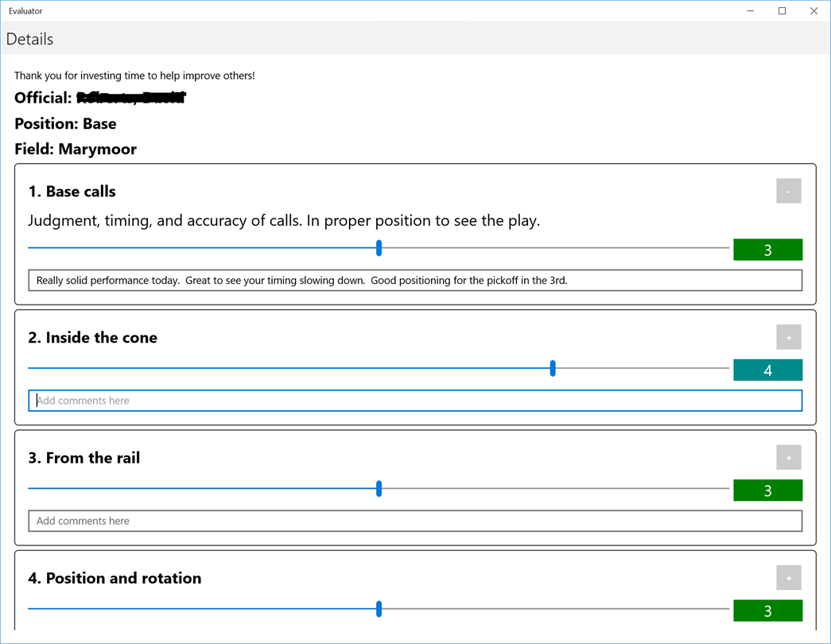Click the Inside the cone slider thumb
This screenshot has height=644, width=831.
(x=553, y=368)
